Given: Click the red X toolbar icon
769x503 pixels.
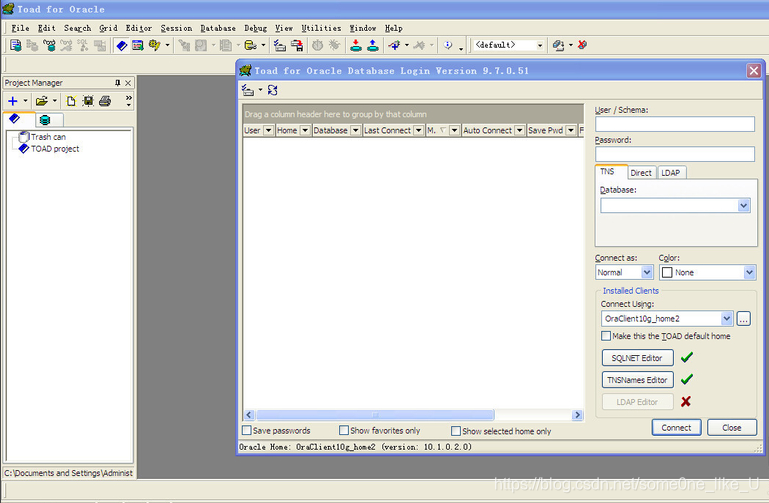Looking at the screenshot, I should coord(582,45).
